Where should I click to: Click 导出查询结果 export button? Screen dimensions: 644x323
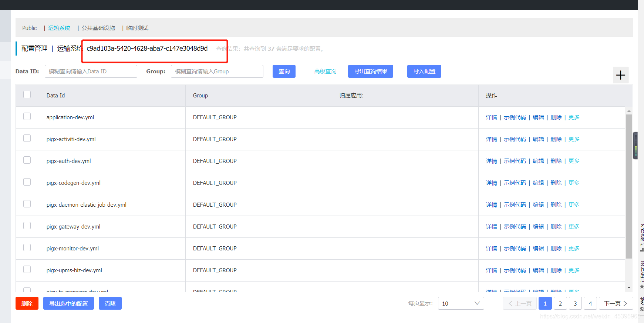pyautogui.click(x=371, y=71)
